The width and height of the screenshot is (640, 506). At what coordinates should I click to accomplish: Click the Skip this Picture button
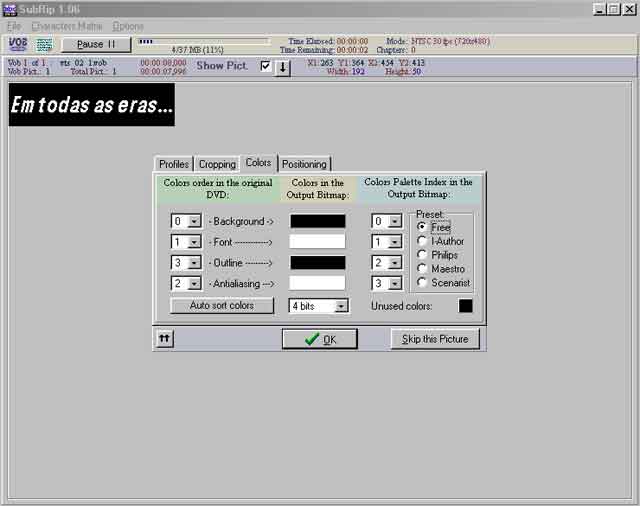[435, 339]
